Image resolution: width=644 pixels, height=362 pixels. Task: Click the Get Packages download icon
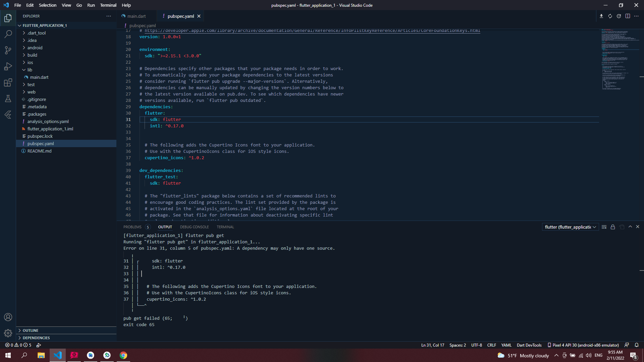click(x=601, y=16)
